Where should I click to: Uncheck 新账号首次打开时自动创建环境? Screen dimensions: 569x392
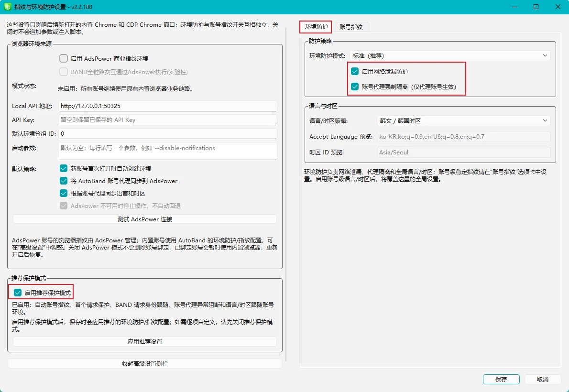pos(64,168)
